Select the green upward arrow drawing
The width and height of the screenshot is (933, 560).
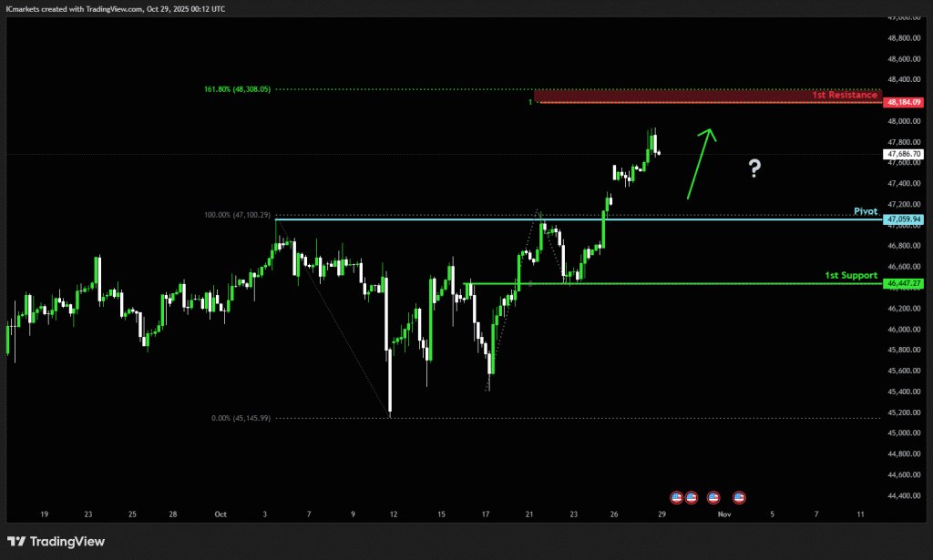point(701,162)
